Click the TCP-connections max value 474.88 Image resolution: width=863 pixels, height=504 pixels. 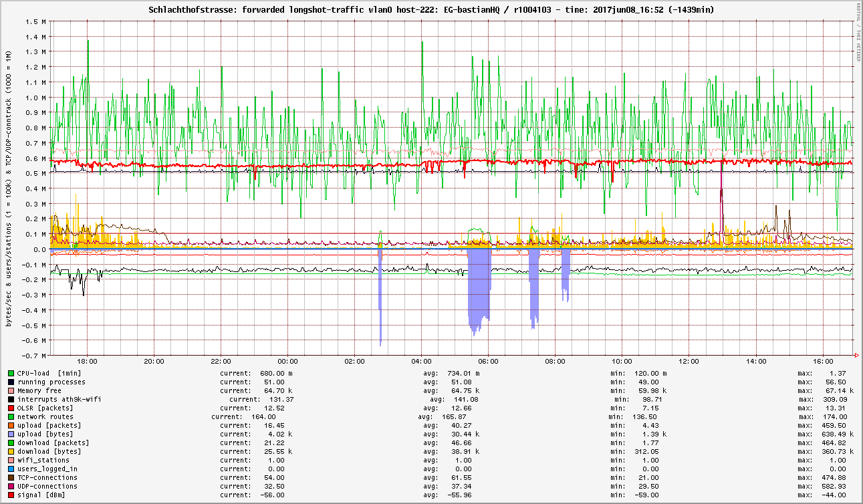(833, 477)
